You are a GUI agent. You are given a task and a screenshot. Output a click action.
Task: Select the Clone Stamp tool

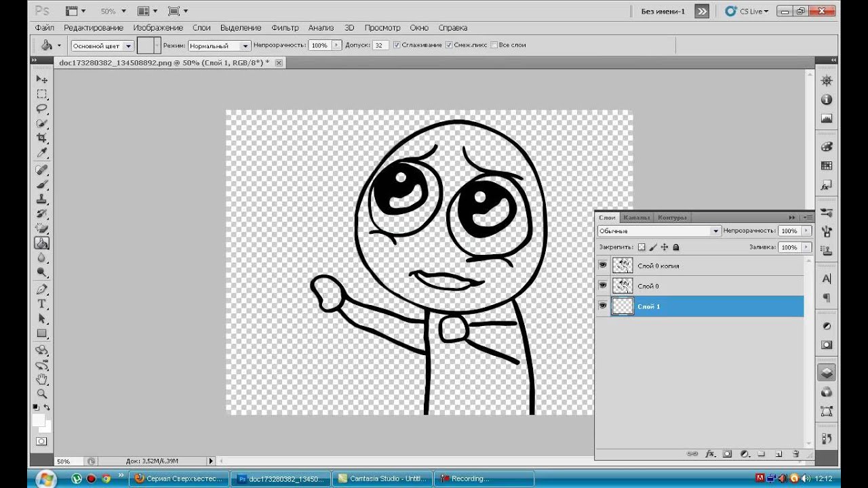click(42, 199)
